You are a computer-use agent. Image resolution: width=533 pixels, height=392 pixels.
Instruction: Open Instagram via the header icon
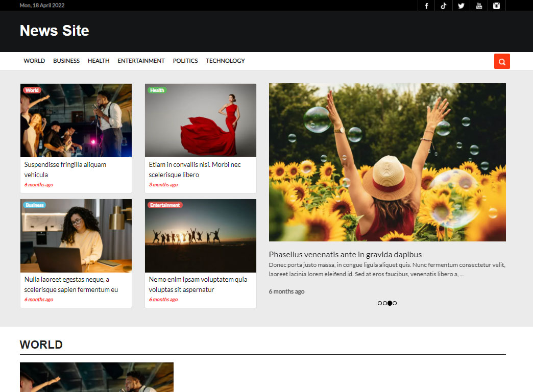[496, 6]
